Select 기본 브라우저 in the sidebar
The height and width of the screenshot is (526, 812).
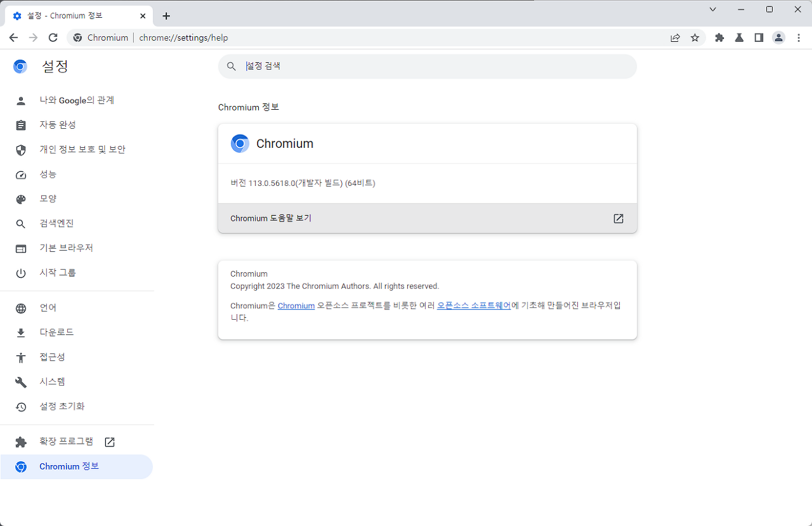click(x=77, y=248)
